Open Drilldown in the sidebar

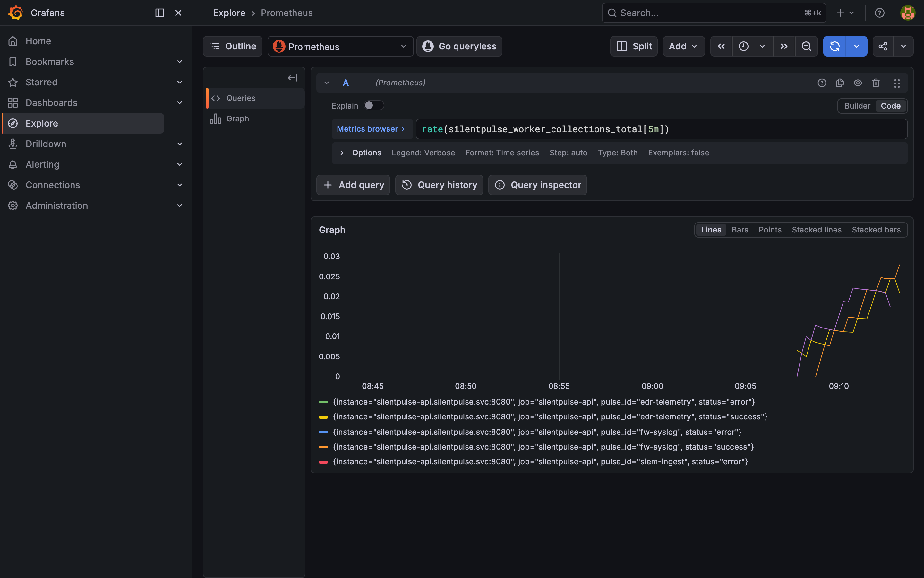(x=46, y=144)
